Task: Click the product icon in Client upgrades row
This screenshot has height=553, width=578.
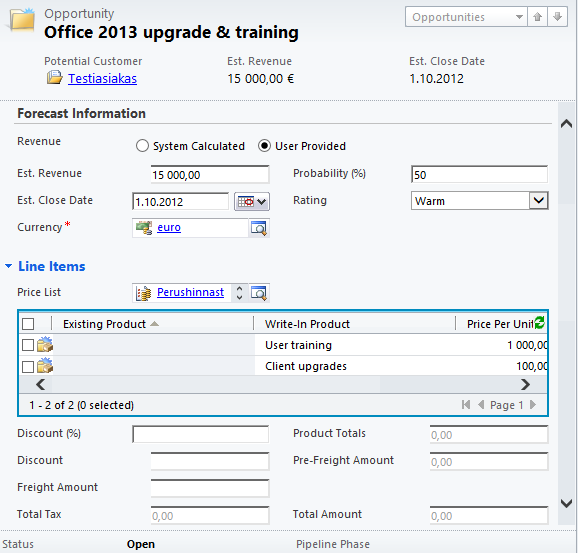Action: tap(45, 366)
